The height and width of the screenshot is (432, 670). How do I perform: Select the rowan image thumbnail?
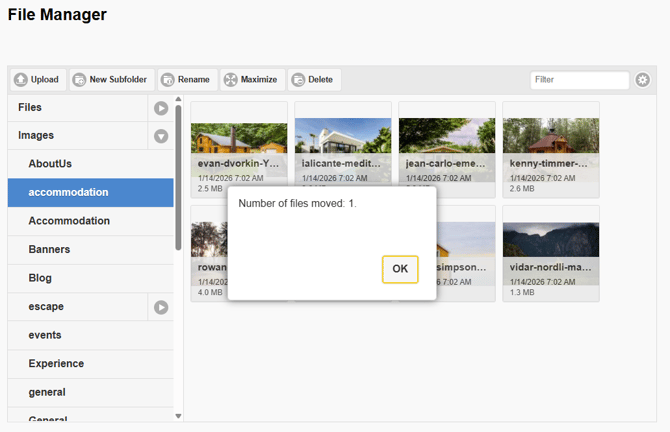[x=209, y=254]
